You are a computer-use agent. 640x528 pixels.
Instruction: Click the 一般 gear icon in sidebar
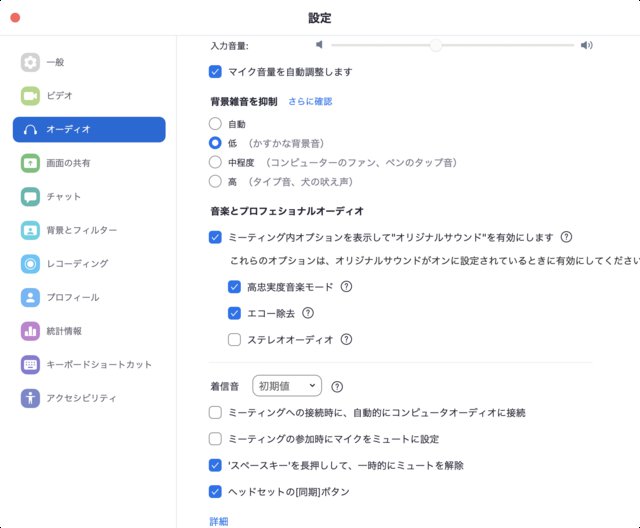click(x=30, y=62)
